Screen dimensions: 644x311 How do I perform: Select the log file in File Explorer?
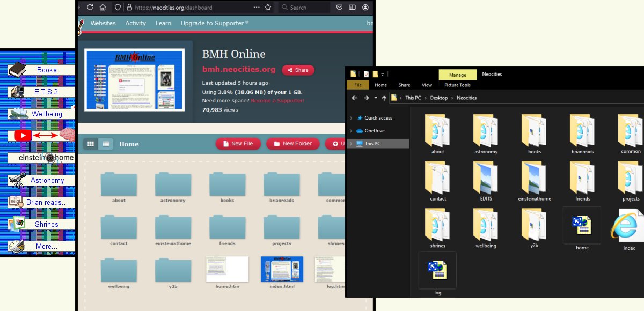(437, 274)
